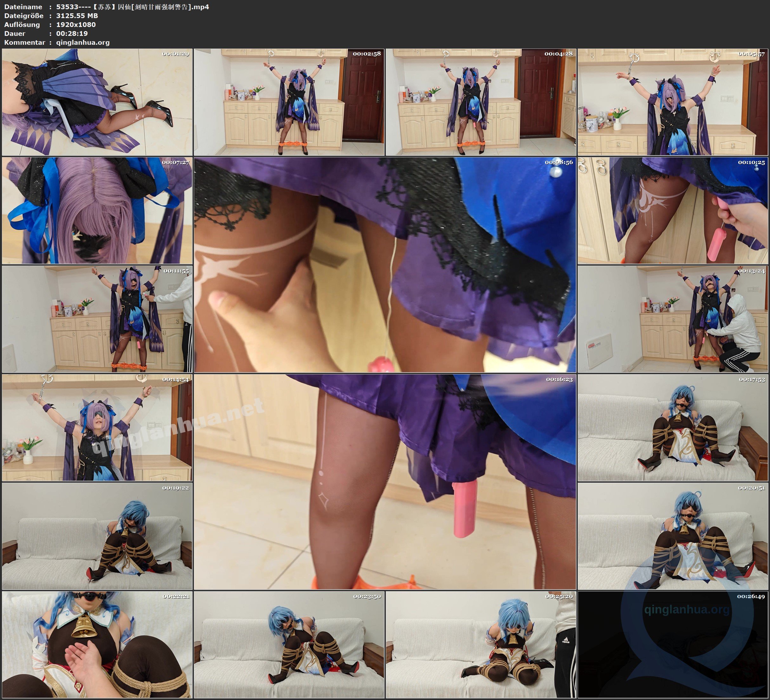Viewport: 770px width, 700px height.
Task: Open the large frame stamped 00:08:56
Action: [385, 265]
